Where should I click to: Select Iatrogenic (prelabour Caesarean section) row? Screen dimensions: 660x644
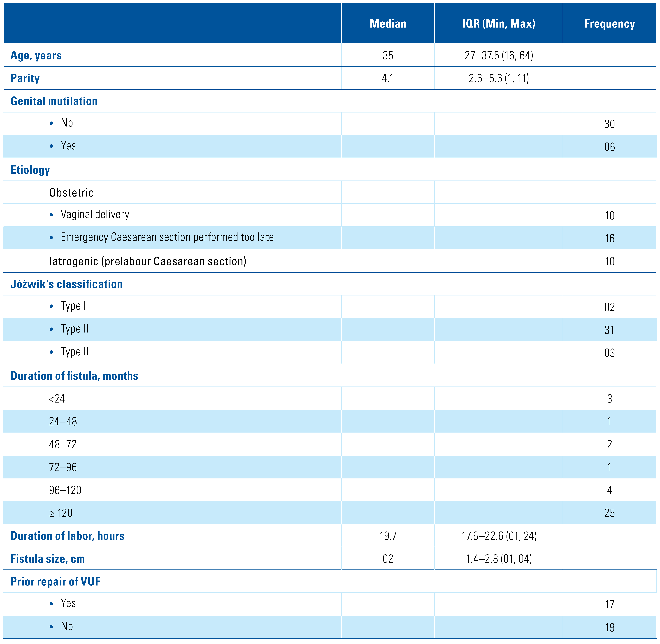tap(148, 261)
